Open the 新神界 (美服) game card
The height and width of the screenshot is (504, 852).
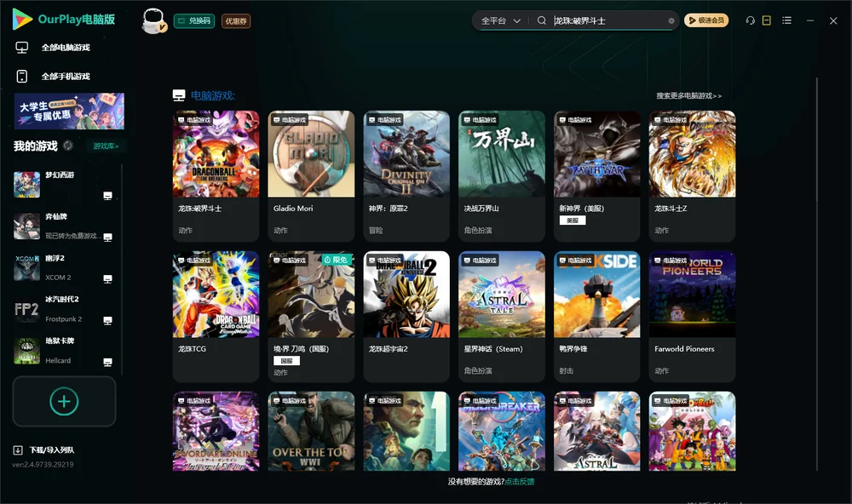coord(596,176)
